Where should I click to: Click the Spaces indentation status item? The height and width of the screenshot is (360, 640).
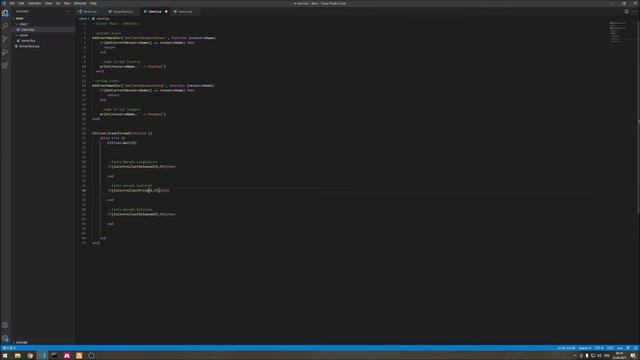coord(584,348)
